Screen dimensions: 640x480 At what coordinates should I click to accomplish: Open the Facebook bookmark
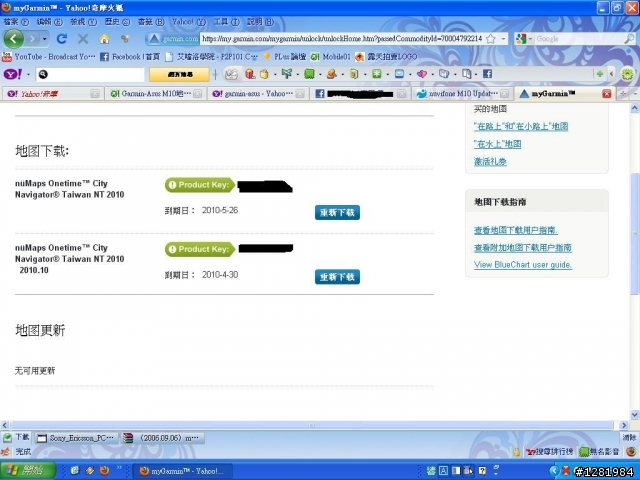click(130, 57)
